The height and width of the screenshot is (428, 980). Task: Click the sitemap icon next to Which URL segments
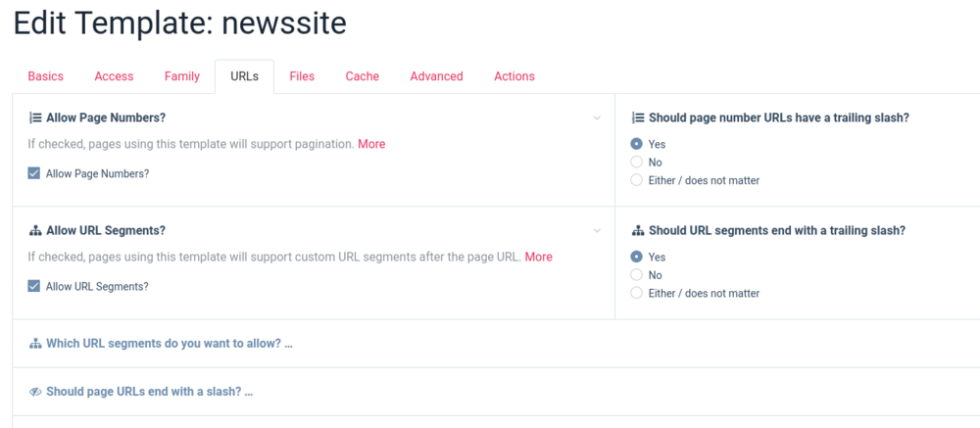[35, 344]
